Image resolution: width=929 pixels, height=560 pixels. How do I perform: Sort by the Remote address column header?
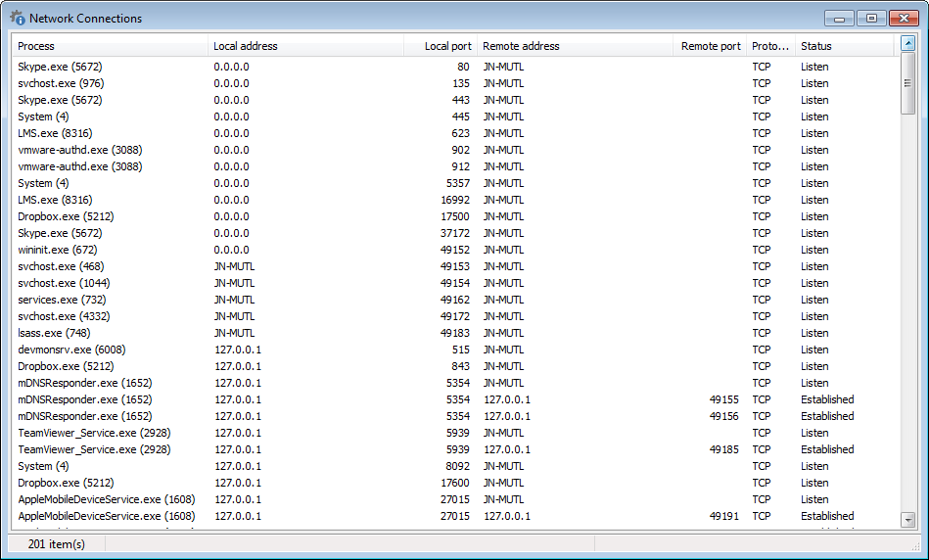click(575, 46)
